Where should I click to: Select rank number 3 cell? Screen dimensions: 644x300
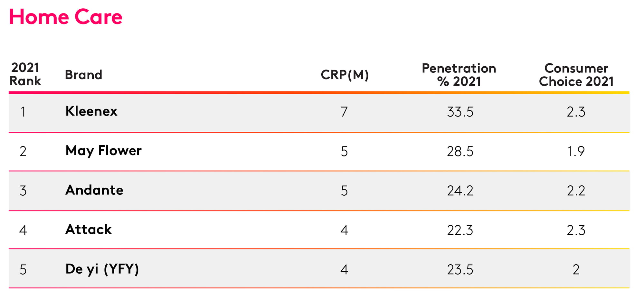tap(23, 191)
